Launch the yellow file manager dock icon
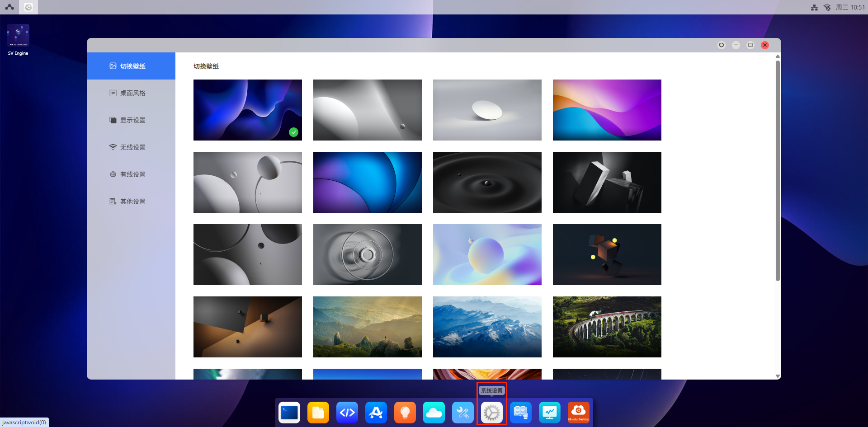This screenshot has height=427, width=868. click(x=318, y=413)
